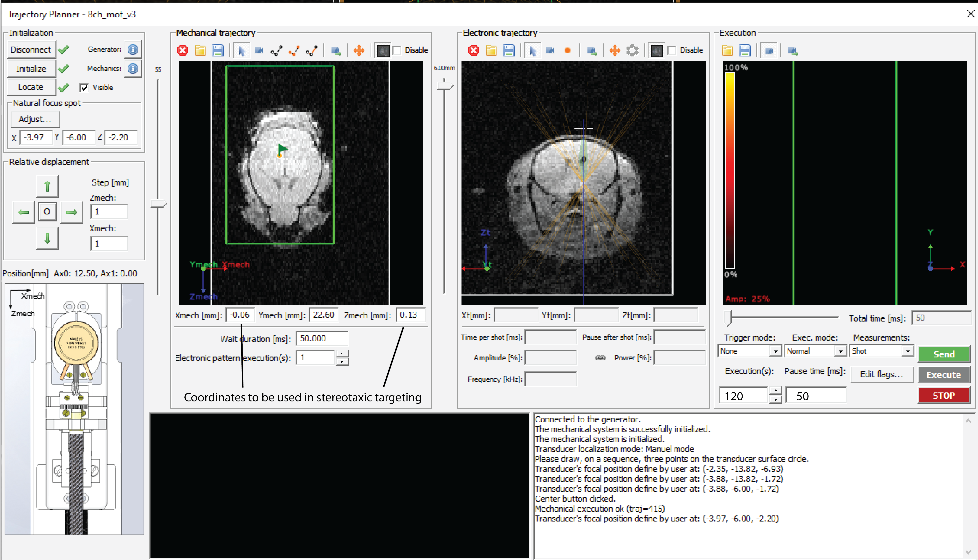
Task: Click the Wait duration input field
Action: [x=322, y=338]
